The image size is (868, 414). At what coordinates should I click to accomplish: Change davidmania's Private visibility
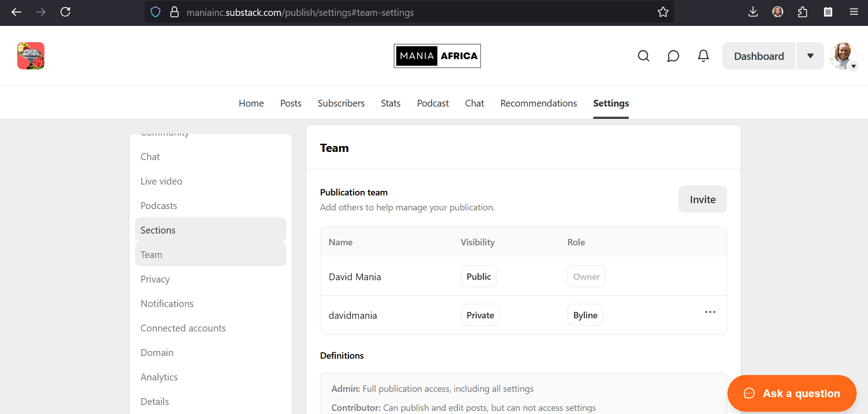point(480,315)
